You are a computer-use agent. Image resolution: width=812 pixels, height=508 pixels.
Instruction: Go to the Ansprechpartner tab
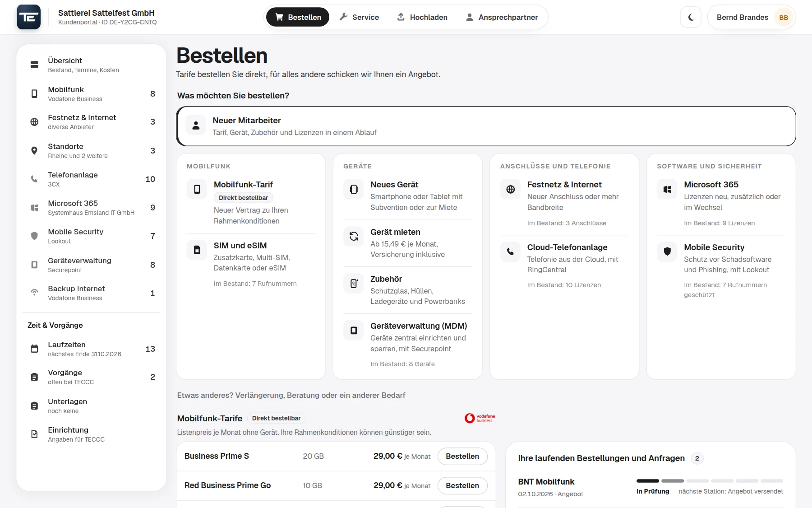(502, 17)
